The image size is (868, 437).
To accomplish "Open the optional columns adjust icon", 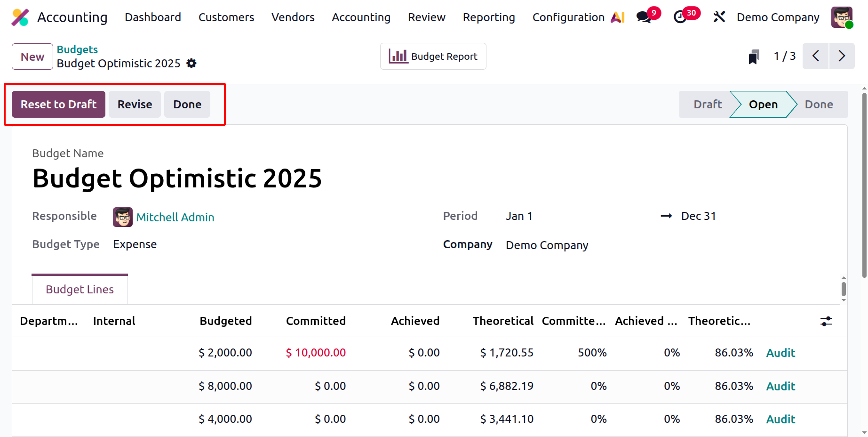I will [826, 321].
